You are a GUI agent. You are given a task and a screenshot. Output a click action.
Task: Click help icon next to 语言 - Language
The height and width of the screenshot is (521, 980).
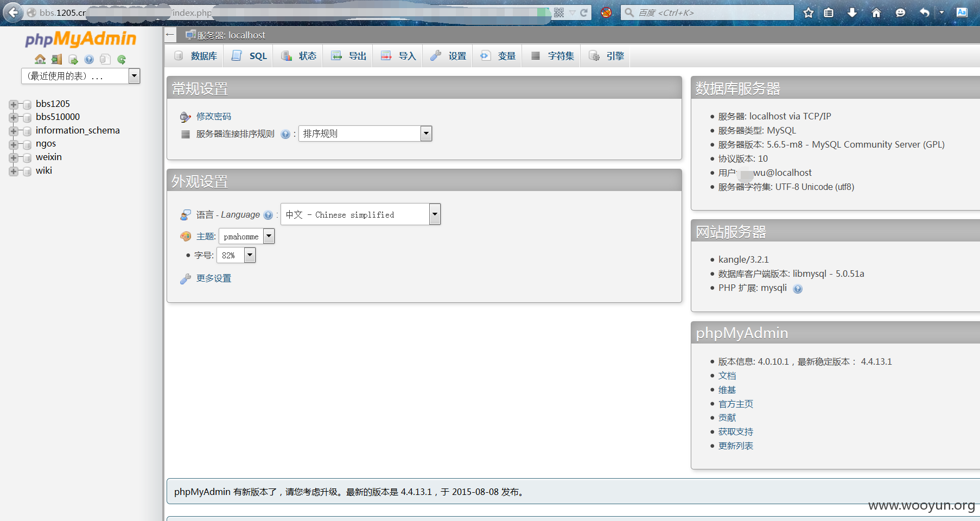click(x=268, y=215)
